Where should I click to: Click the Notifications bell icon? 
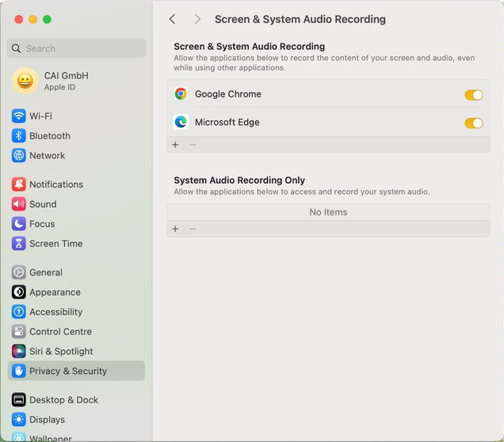coord(19,185)
